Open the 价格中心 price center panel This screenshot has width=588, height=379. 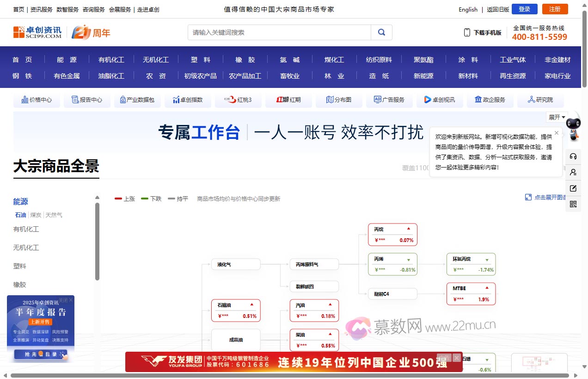tap(37, 99)
